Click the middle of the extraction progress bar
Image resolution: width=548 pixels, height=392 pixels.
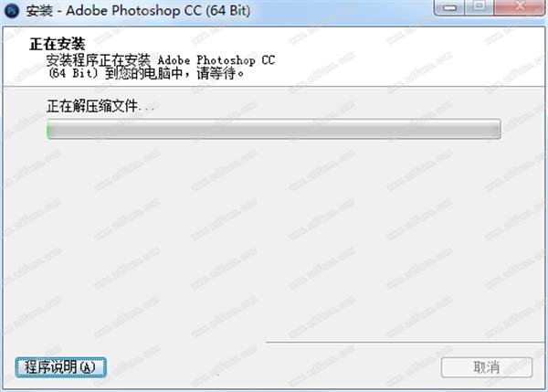point(274,129)
